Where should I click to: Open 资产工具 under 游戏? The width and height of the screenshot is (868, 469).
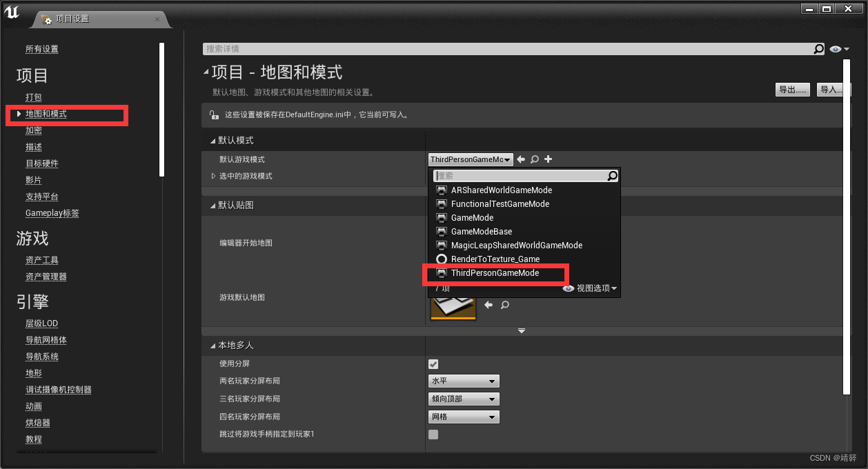click(x=42, y=260)
